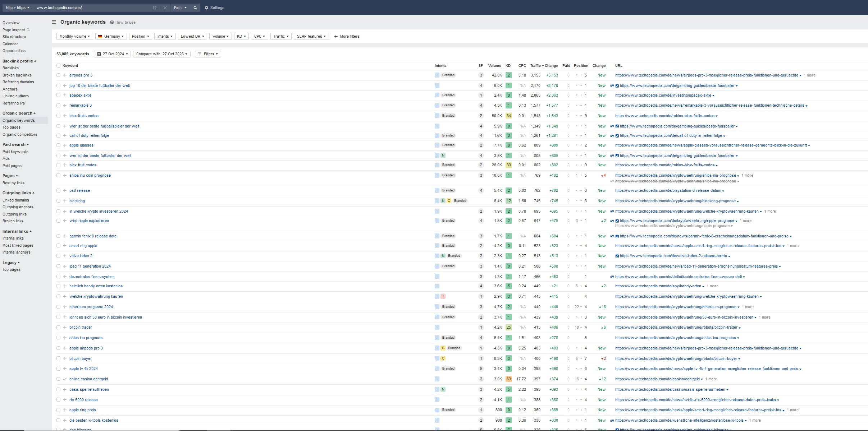Open the Monthly volume dropdown

(x=75, y=36)
